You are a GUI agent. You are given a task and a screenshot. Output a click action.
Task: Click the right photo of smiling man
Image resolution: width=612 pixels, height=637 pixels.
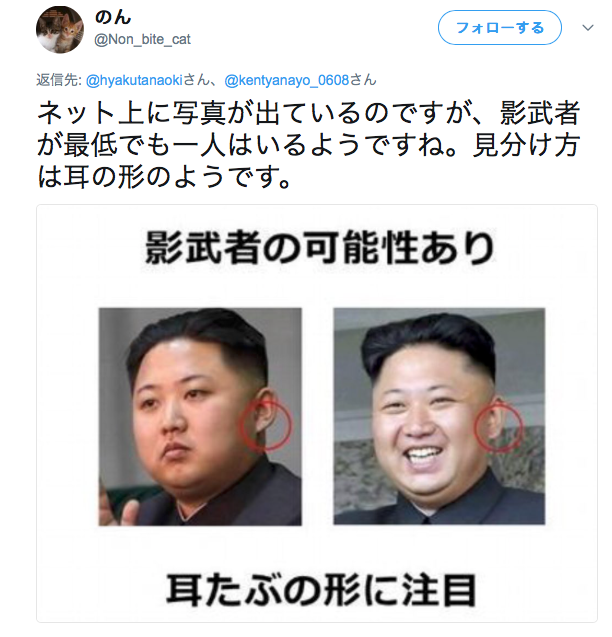point(439,416)
